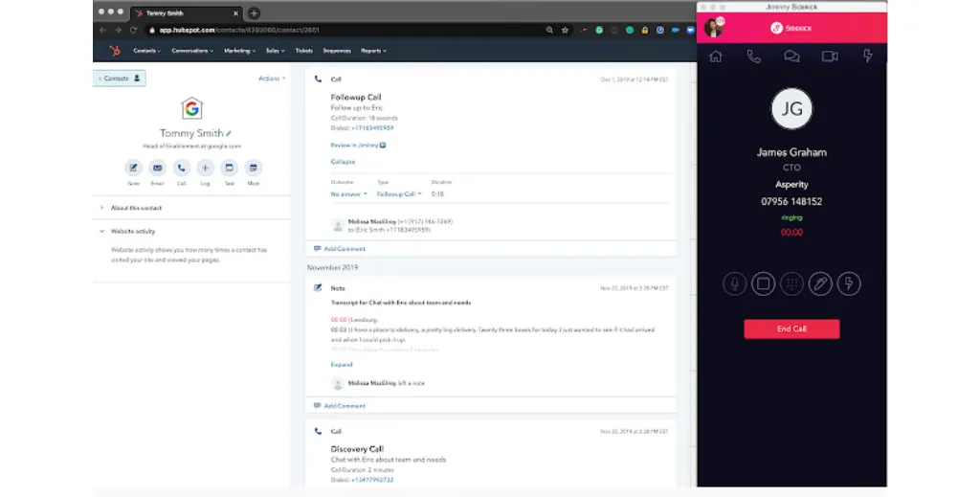Open the pencil note control in Sidekick

pos(820,283)
